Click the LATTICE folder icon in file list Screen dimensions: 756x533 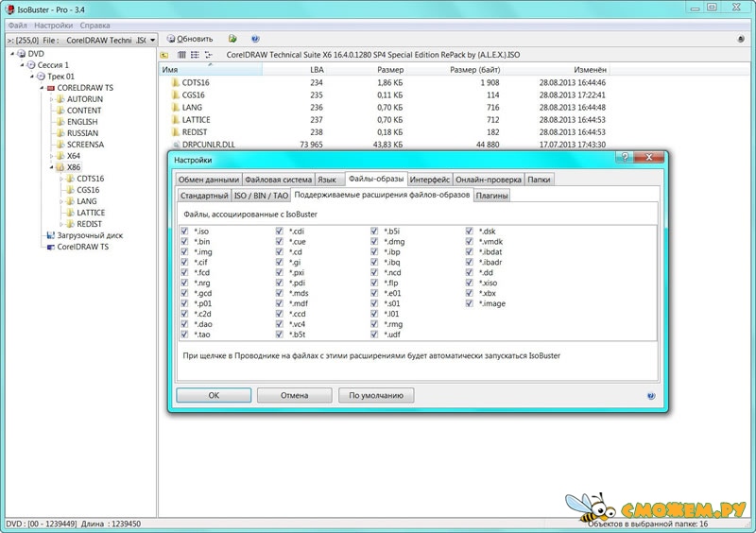[176, 120]
